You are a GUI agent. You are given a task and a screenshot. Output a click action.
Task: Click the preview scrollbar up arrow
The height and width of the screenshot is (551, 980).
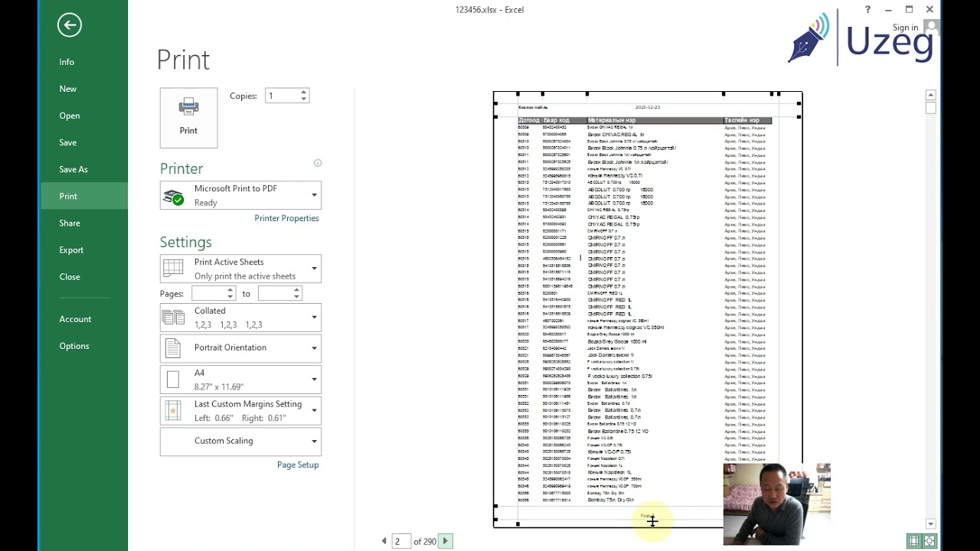931,95
